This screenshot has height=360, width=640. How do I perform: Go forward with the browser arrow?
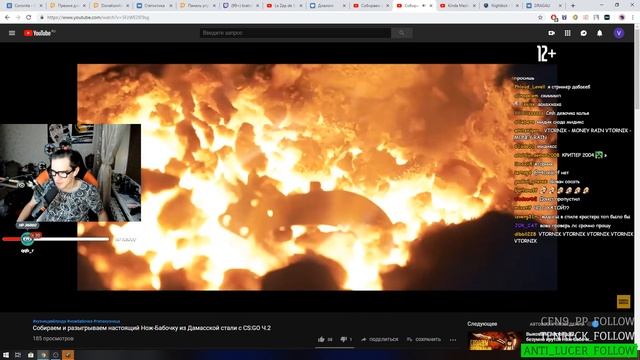18,18
